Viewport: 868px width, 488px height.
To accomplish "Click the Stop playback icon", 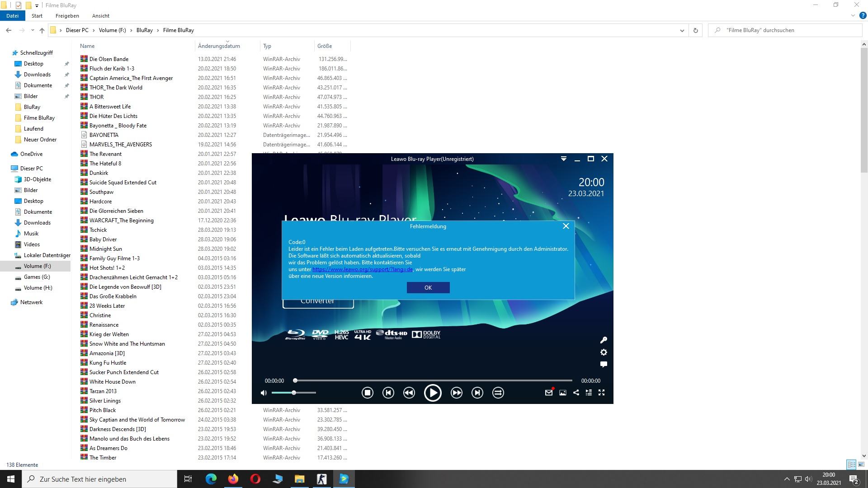I will point(367,393).
